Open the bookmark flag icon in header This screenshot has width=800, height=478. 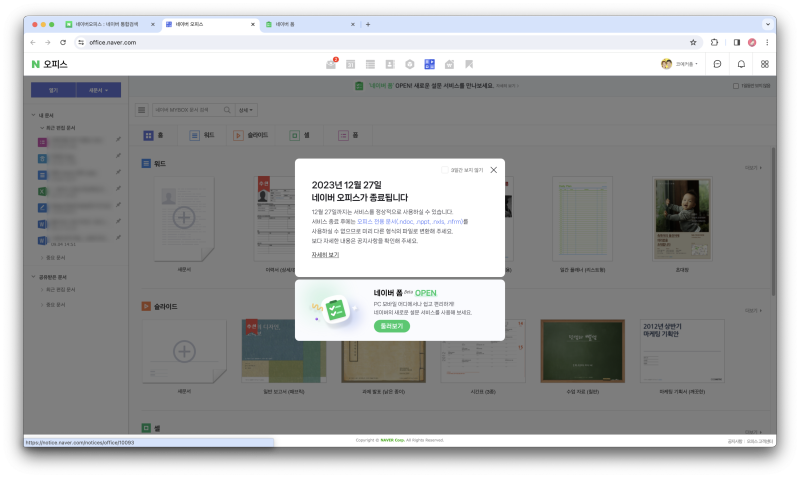pos(469,64)
